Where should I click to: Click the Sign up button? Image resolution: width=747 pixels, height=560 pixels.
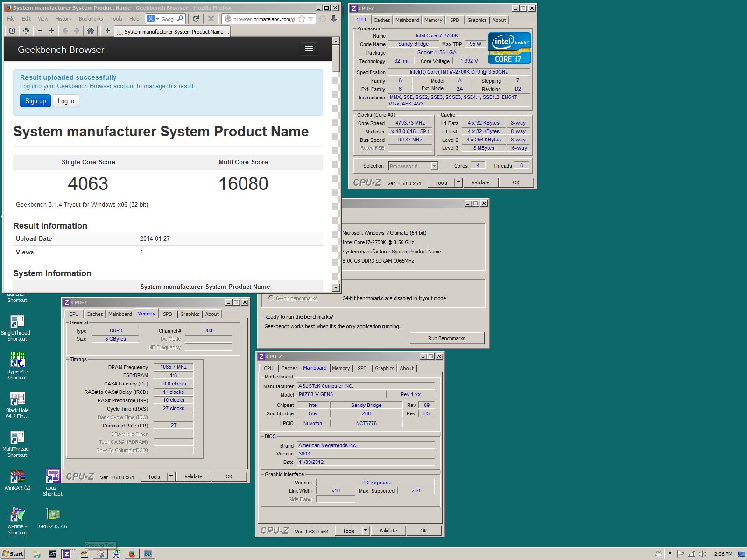click(35, 101)
